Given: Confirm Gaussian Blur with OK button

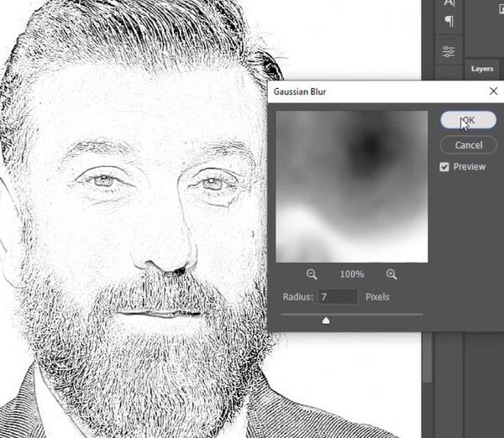Looking at the screenshot, I should point(468,120).
